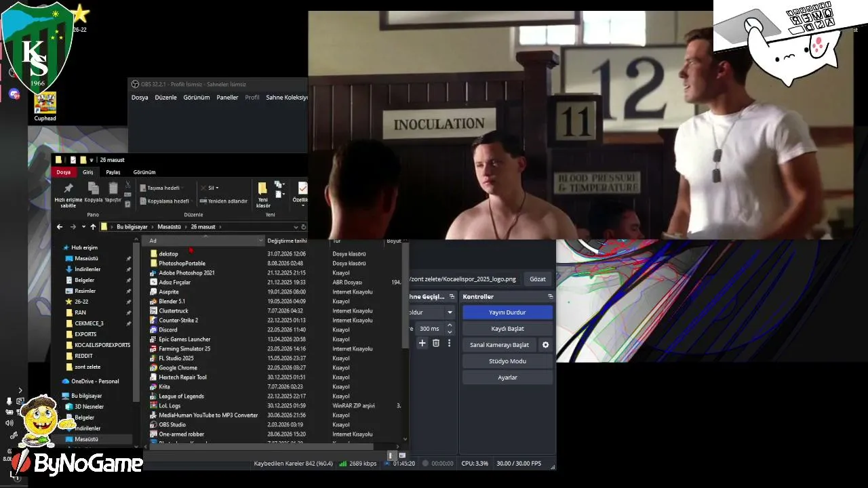Switch Explorer to details view toggle

pos(391,455)
